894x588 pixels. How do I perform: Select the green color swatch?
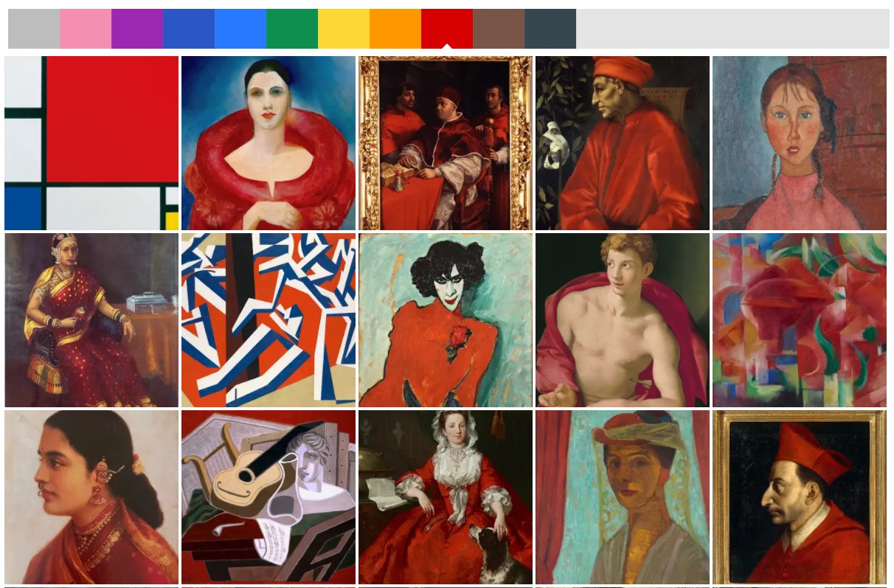(292, 29)
